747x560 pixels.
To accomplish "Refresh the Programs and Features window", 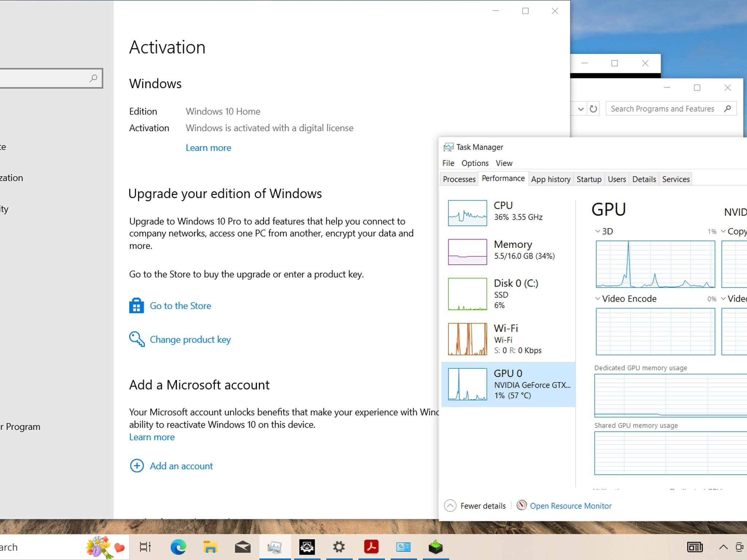I will click(x=593, y=109).
